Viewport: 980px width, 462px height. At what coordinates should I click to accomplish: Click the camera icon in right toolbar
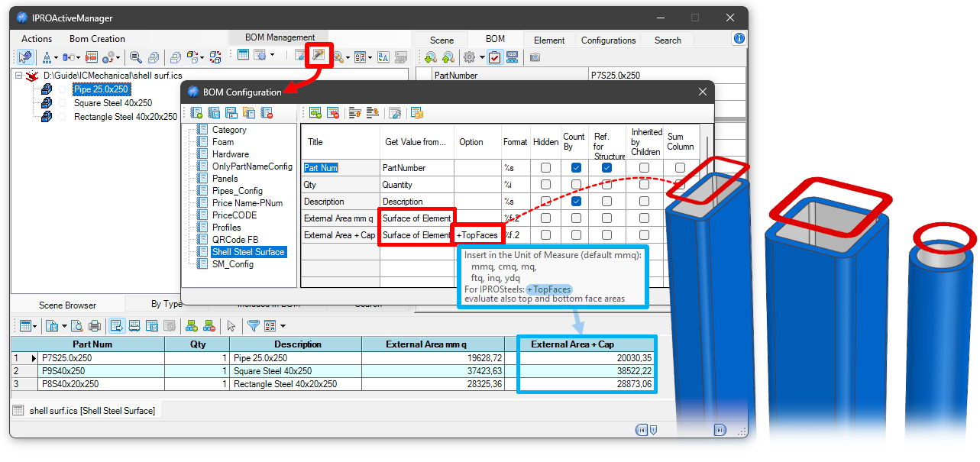pos(535,57)
